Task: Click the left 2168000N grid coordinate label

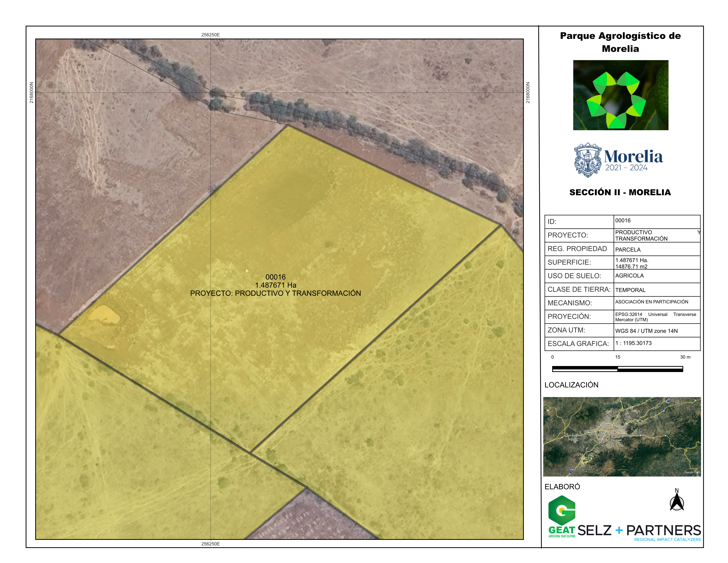Action: pos(31,93)
